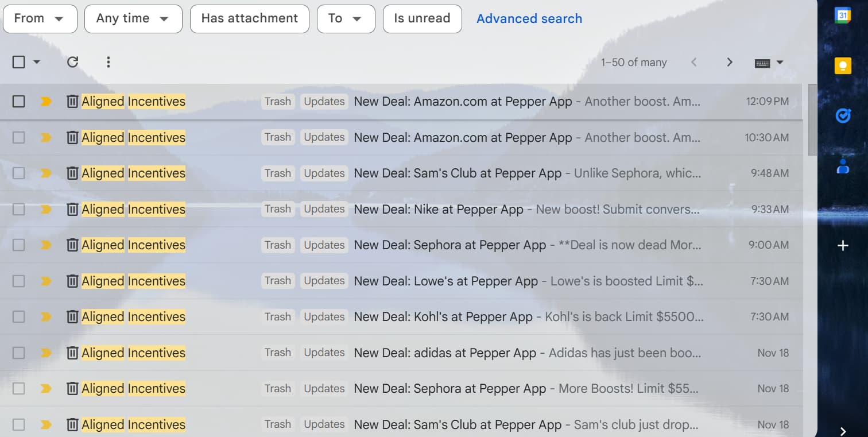Check the Kohl's deal email checkbox
The height and width of the screenshot is (437, 868).
(x=19, y=316)
